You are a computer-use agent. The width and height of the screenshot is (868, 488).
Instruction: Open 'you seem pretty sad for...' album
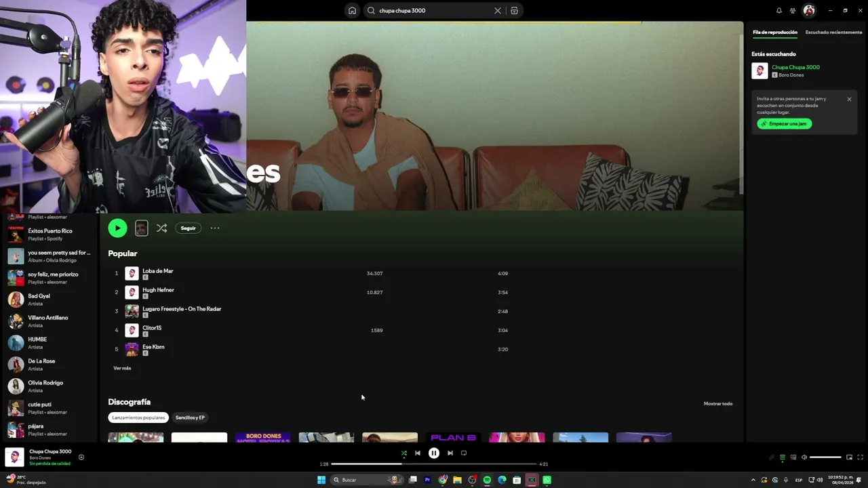coord(49,256)
